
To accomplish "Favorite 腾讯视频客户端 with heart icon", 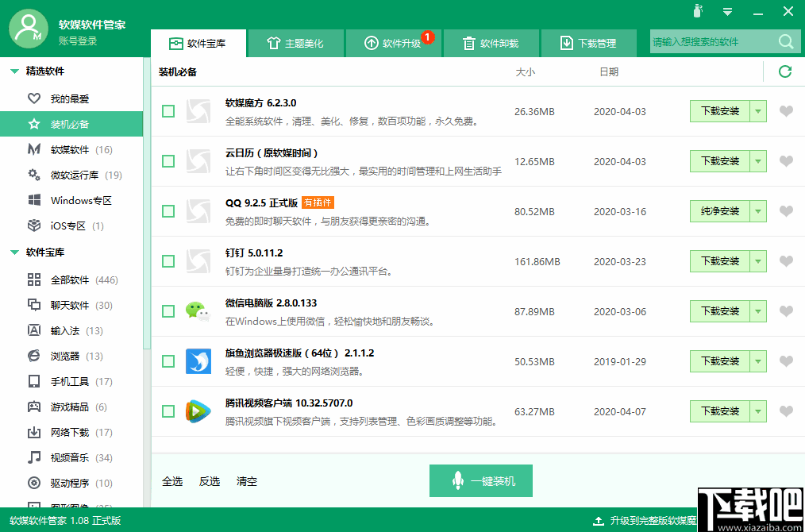I will tap(786, 411).
